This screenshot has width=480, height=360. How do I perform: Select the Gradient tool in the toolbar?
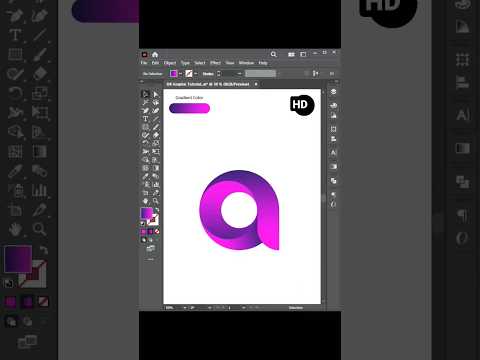click(x=156, y=168)
